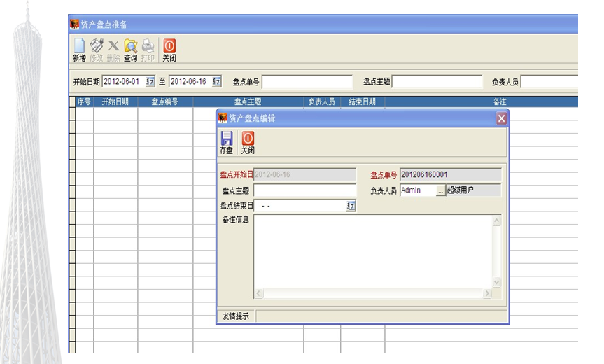This screenshot has height=364, width=604.
Task: Click the 友情提示 status label
Action: [x=236, y=316]
